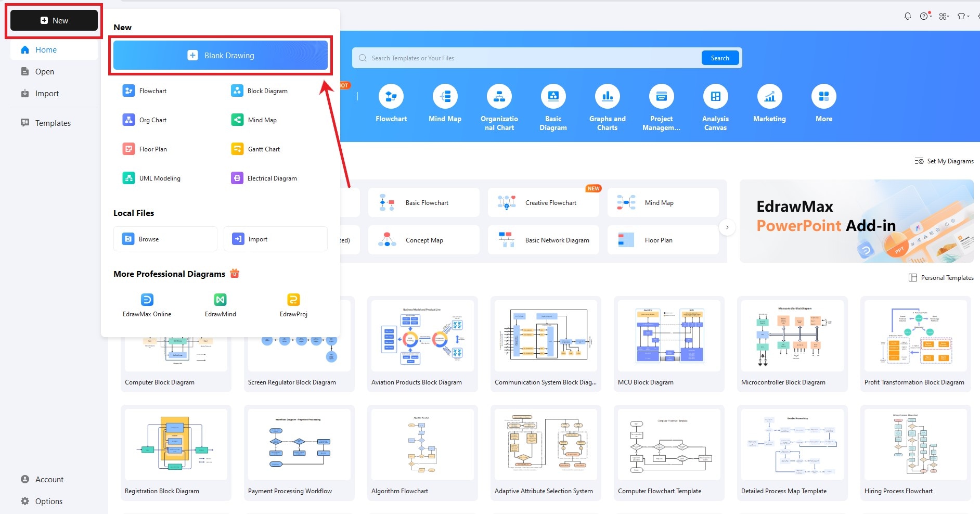This screenshot has width=980, height=514.
Task: Open the help question-mark menu
Action: point(924,16)
